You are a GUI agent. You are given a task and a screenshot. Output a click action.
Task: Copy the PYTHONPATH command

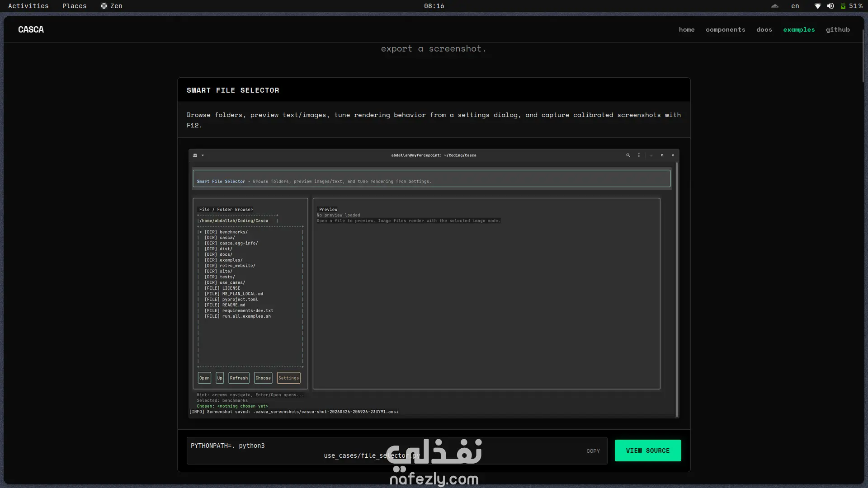click(x=593, y=451)
